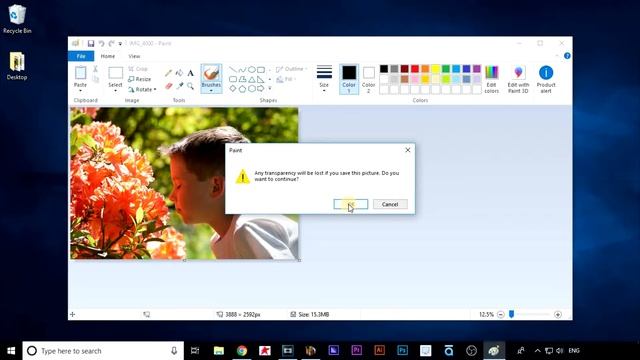The width and height of the screenshot is (640, 360).
Task: Open the Size line thickness dropdown
Action: (324, 79)
